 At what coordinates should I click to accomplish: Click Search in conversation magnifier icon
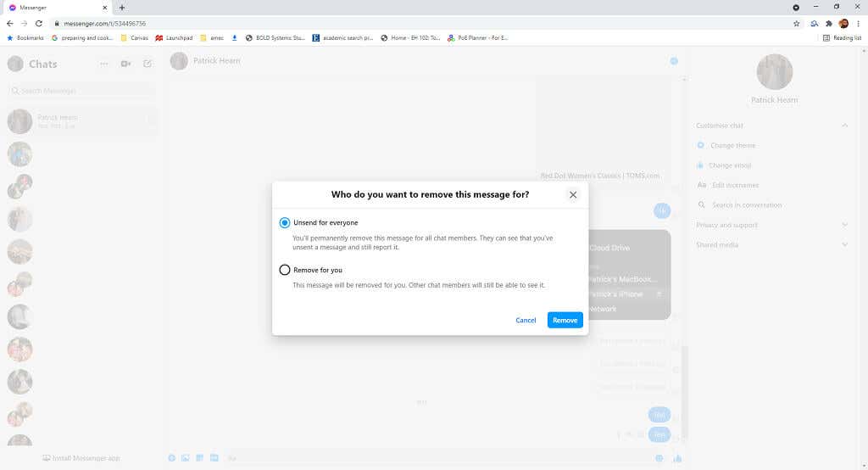point(701,205)
